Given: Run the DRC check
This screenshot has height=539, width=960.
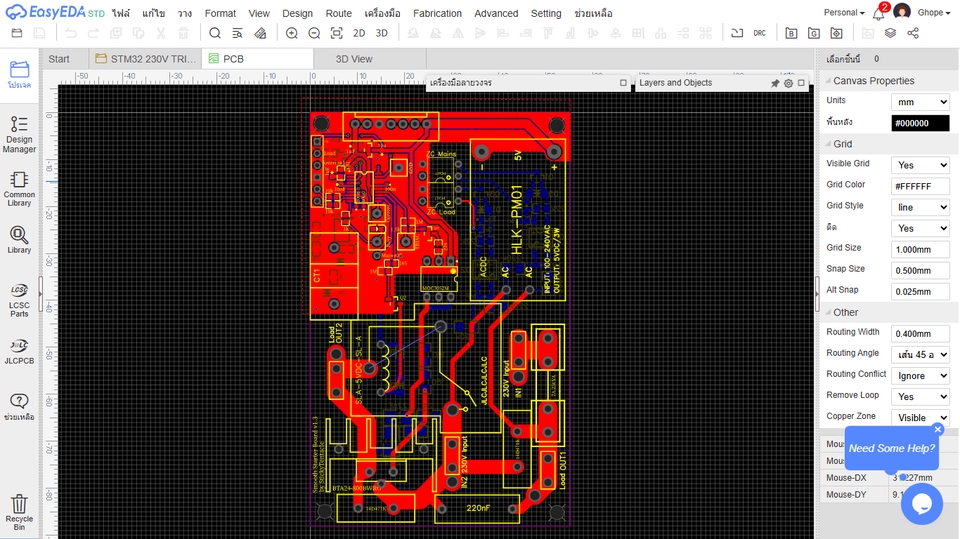Looking at the screenshot, I should point(760,33).
